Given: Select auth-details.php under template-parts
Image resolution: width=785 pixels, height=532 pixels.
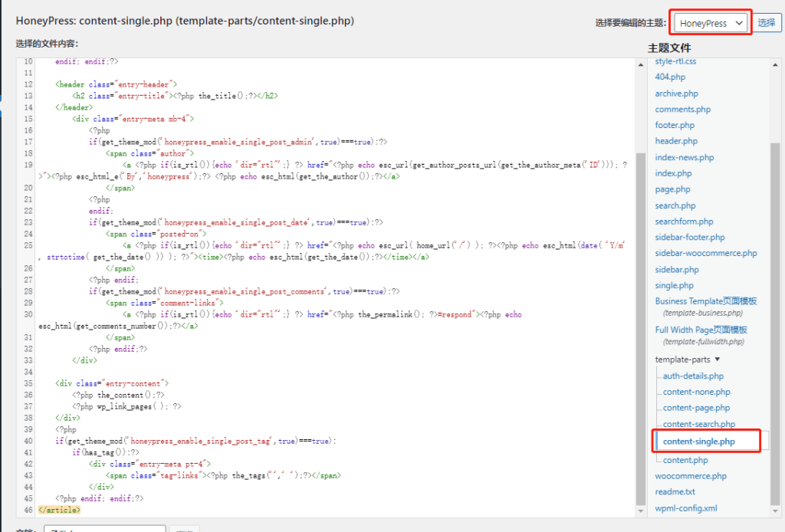Looking at the screenshot, I should [693, 376].
